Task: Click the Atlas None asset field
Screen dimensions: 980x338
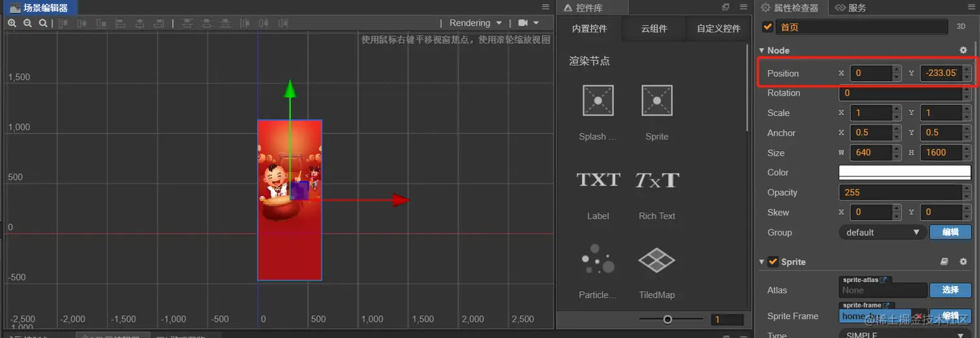Action: [x=883, y=290]
